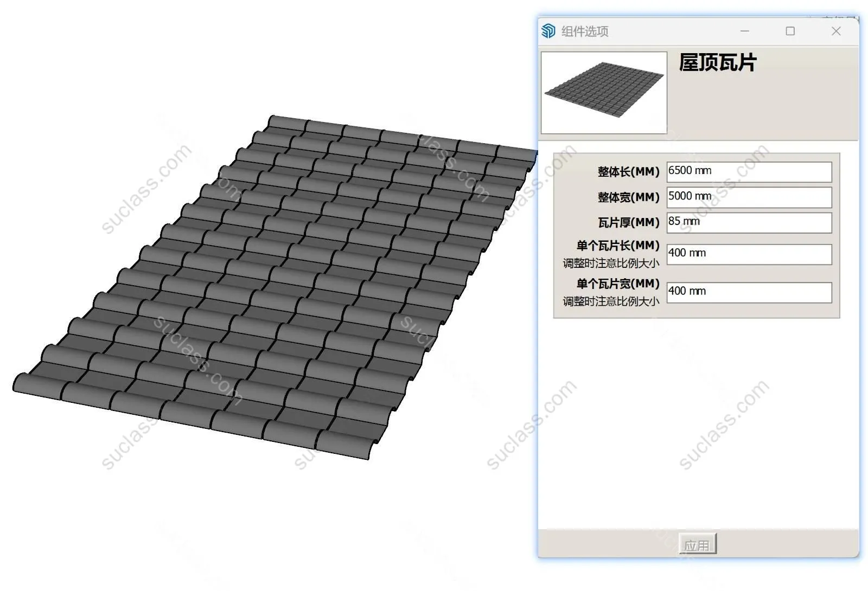The height and width of the screenshot is (591, 868).
Task: Minimize the 组件选项 window
Action: point(745,31)
